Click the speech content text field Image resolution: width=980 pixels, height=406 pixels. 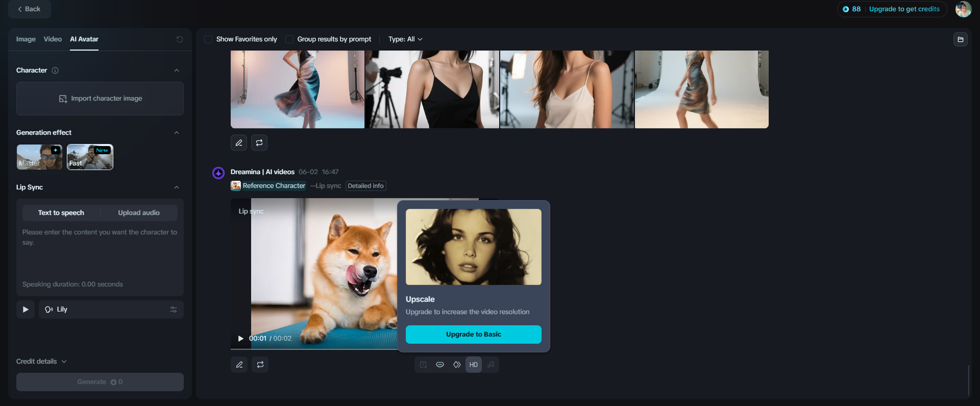(x=100, y=253)
